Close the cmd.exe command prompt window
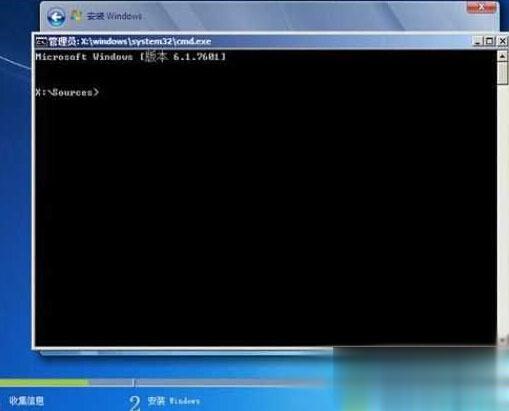The width and height of the screenshot is (509, 411). point(502,41)
